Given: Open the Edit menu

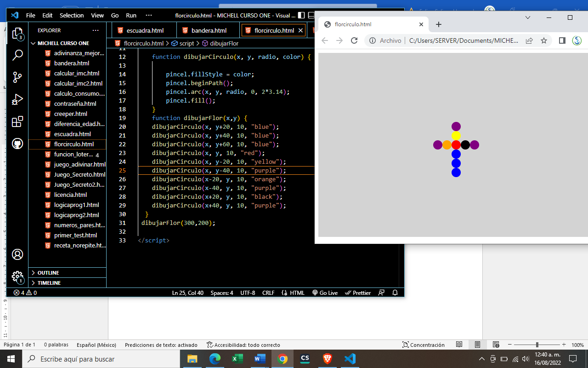Looking at the screenshot, I should 47,15.
